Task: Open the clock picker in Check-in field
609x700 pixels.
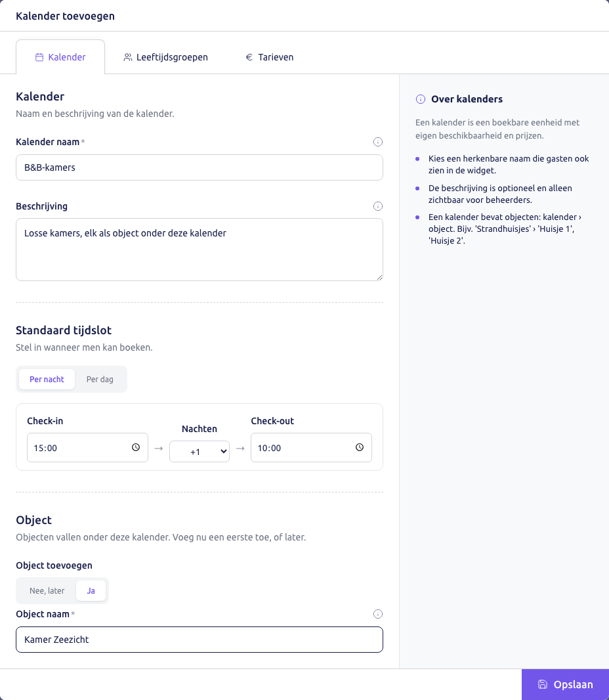Action: point(136,447)
